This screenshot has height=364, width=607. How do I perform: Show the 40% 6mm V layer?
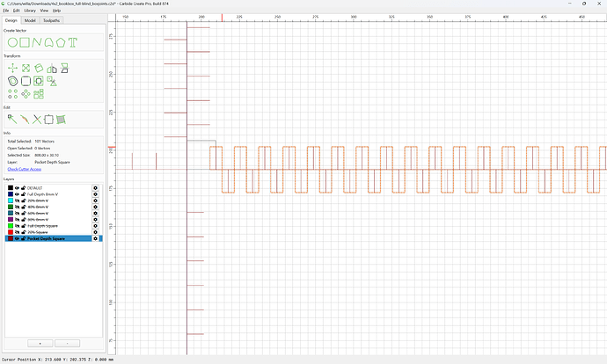pyautogui.click(x=17, y=207)
